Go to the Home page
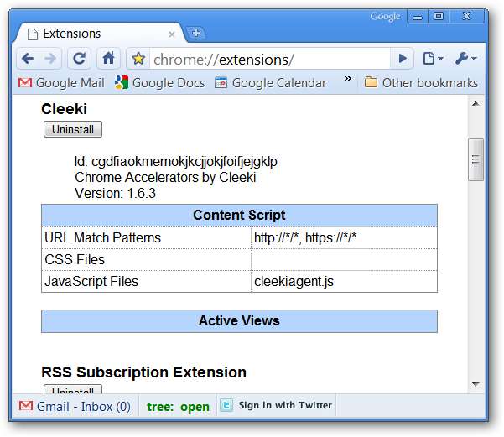The width and height of the screenshot is (504, 437). (107, 59)
